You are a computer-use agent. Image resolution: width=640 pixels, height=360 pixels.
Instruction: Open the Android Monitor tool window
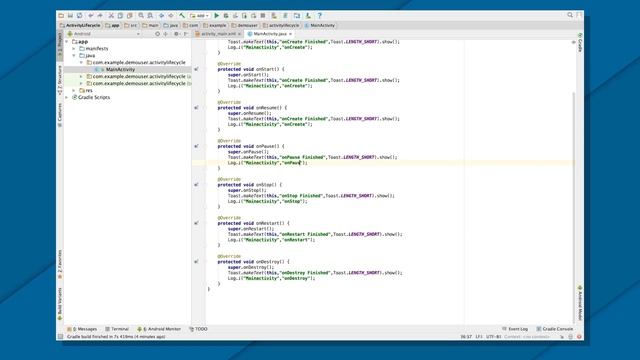coord(159,329)
